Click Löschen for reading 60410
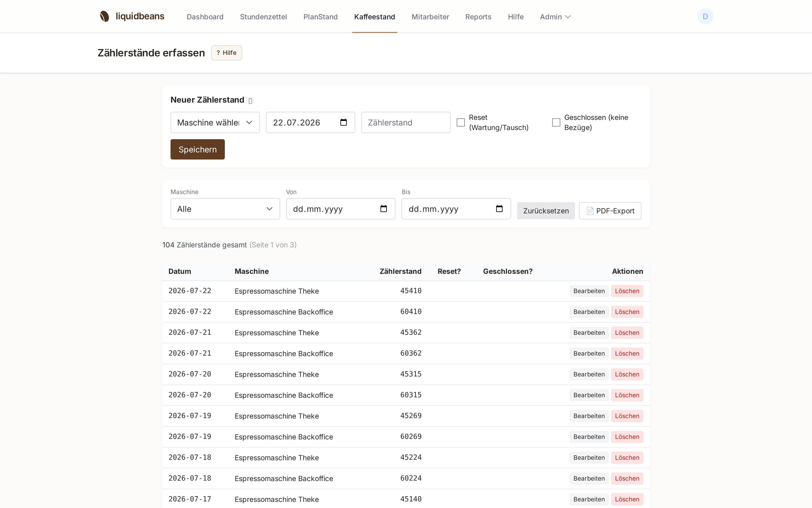812x508 pixels. point(627,312)
